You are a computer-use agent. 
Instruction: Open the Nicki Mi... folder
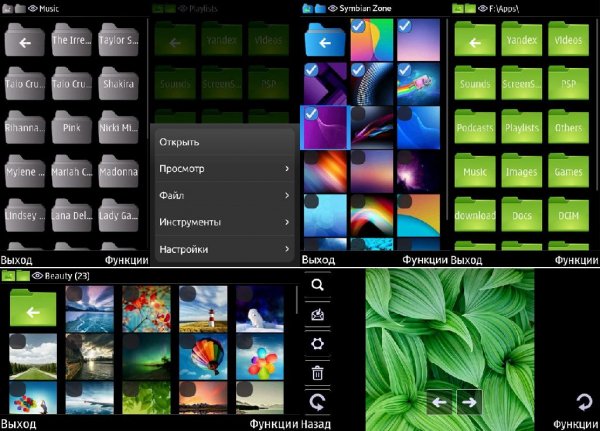[118, 127]
